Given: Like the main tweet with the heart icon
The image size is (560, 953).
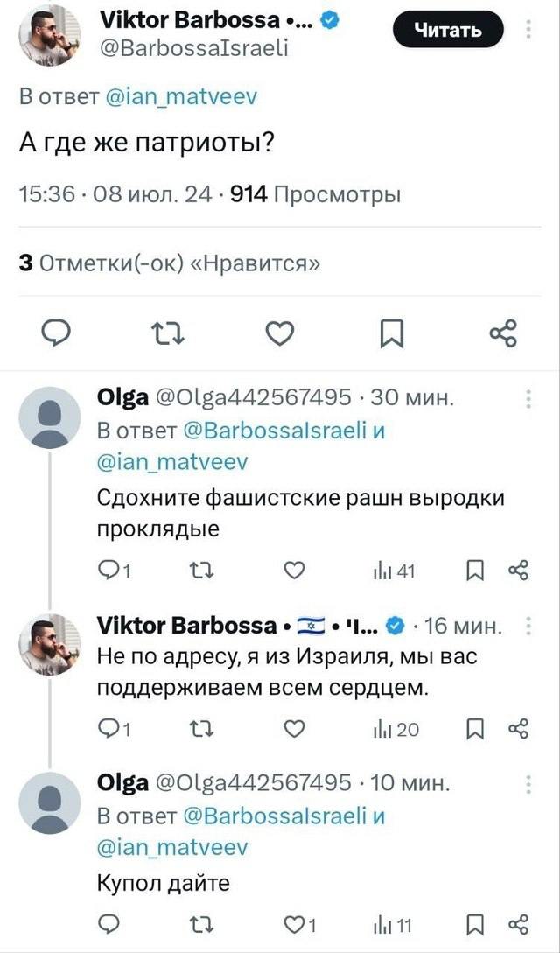Looking at the screenshot, I should 278,333.
